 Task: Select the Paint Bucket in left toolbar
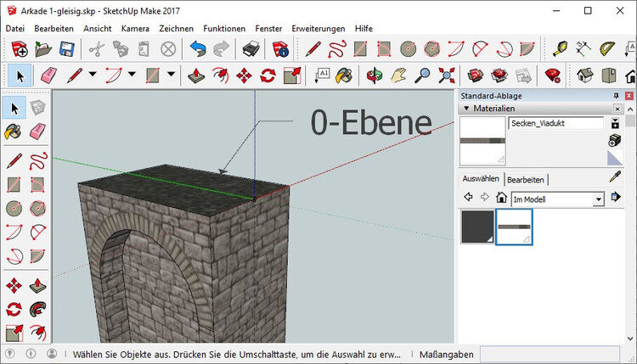[x=14, y=132]
